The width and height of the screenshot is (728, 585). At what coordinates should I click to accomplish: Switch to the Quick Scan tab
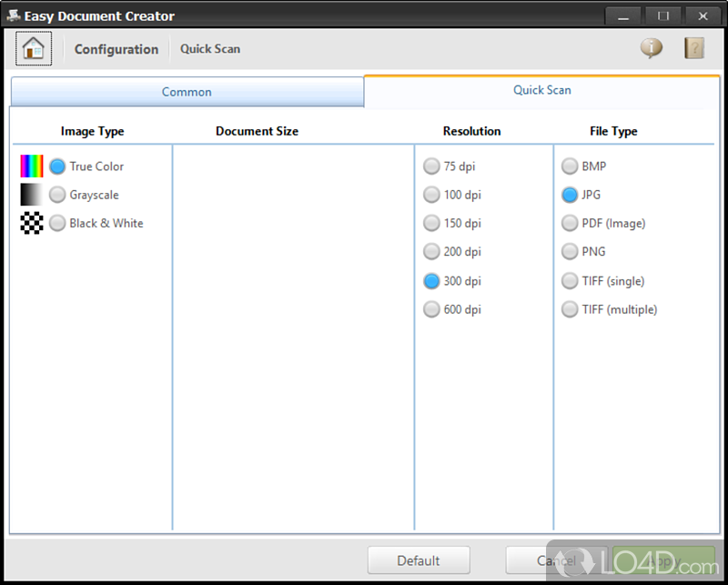[x=541, y=91]
